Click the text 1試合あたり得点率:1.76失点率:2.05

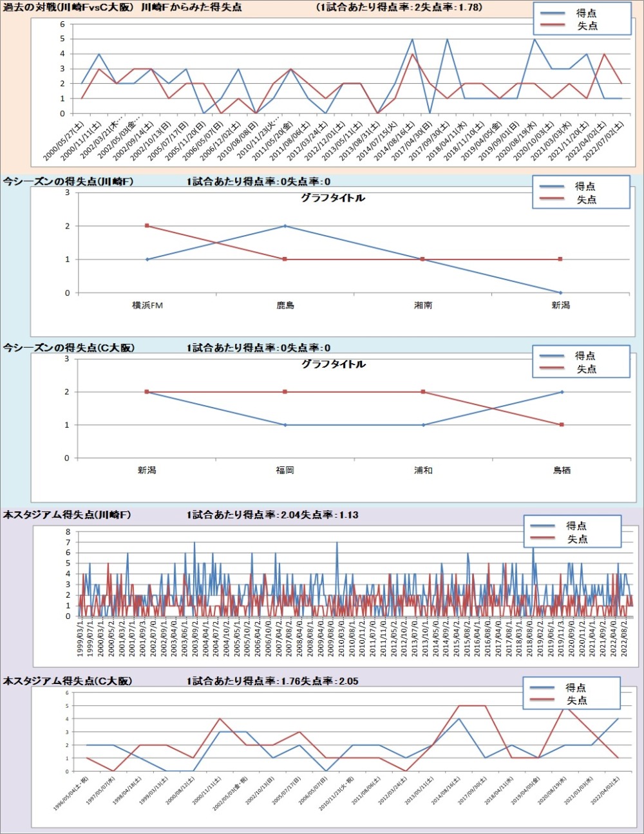pyautogui.click(x=272, y=681)
